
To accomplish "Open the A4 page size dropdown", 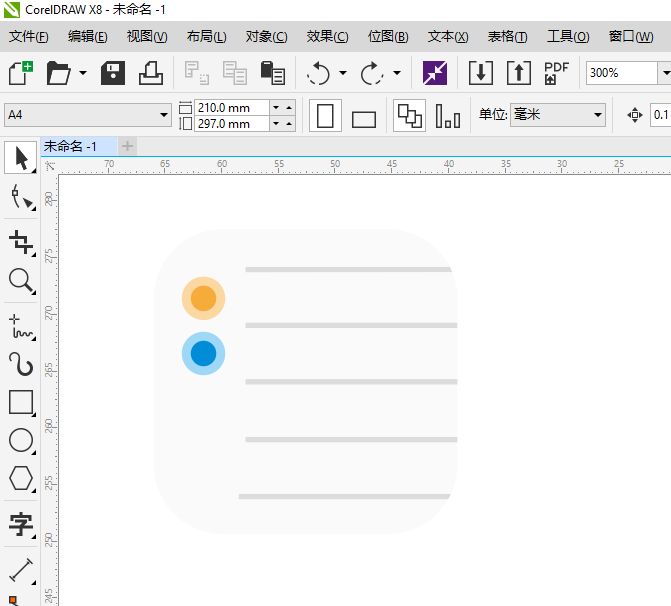I will tap(164, 116).
